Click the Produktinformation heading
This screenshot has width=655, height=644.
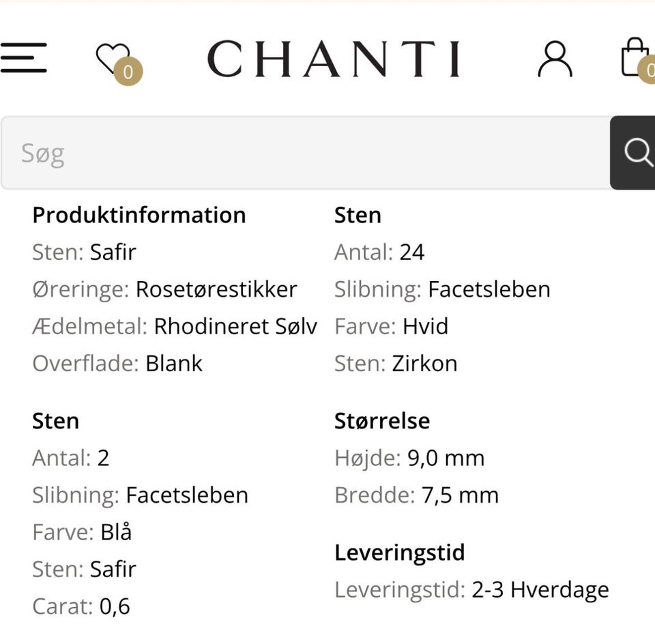coord(139,215)
